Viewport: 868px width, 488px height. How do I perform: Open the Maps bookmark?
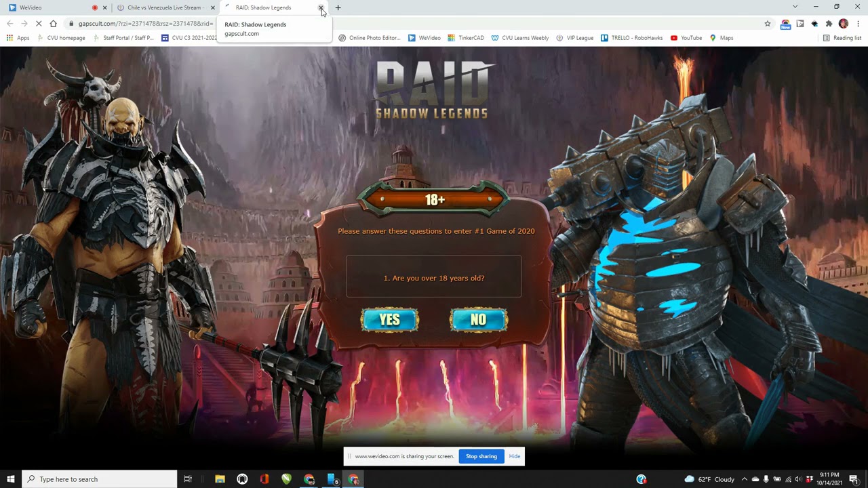tap(722, 38)
